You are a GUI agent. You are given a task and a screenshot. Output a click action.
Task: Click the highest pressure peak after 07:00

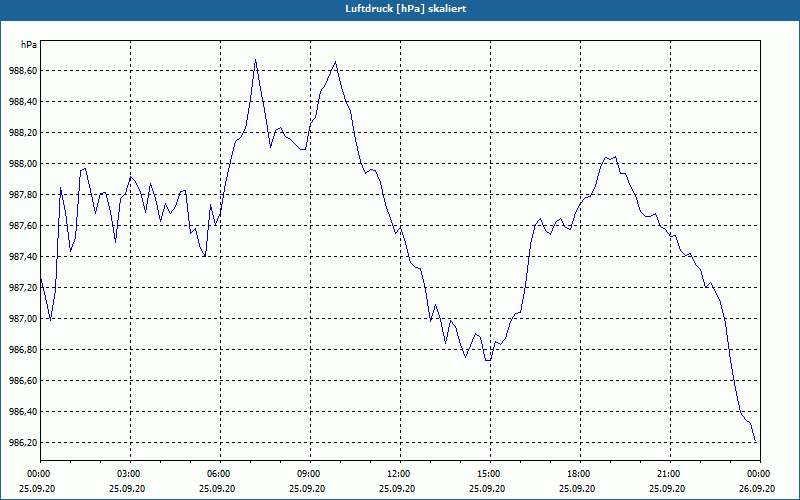(255, 60)
